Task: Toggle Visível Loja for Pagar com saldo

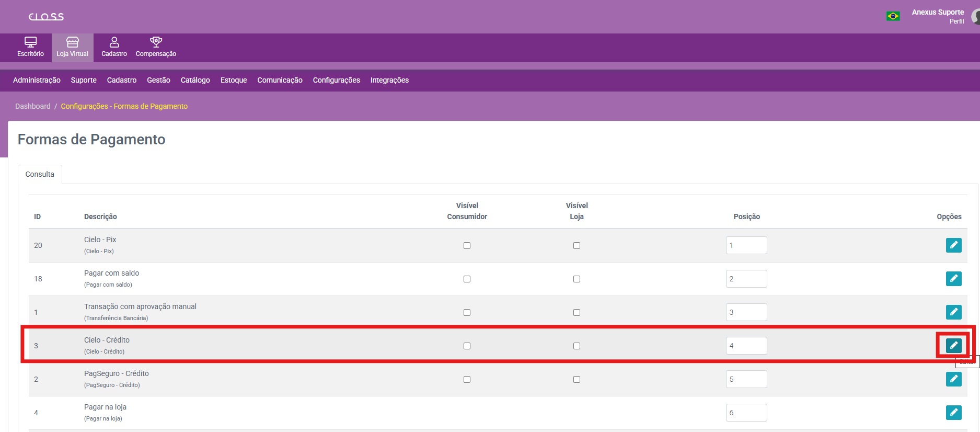Action: click(577, 279)
